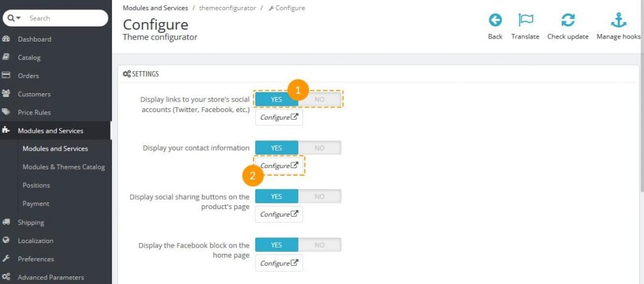Disable social sharing buttons on product page
The width and height of the screenshot is (644, 284).
click(319, 196)
